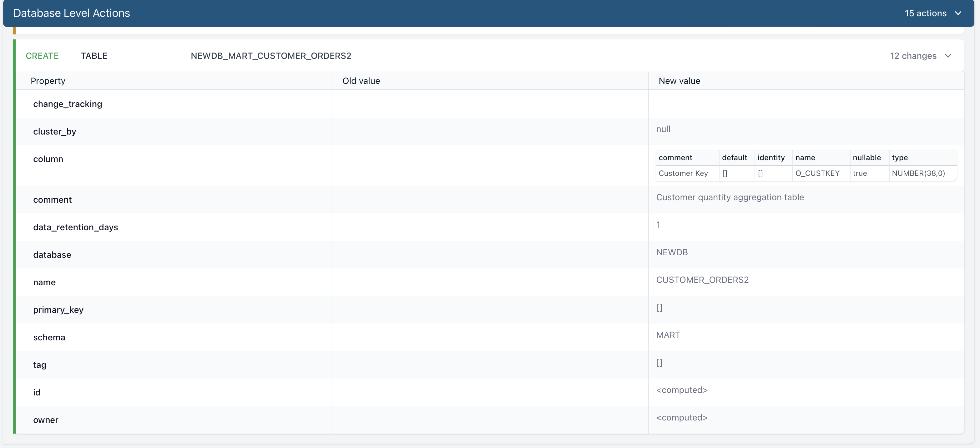Image resolution: width=980 pixels, height=448 pixels.
Task: Click the 15 actions label
Action: click(x=925, y=13)
